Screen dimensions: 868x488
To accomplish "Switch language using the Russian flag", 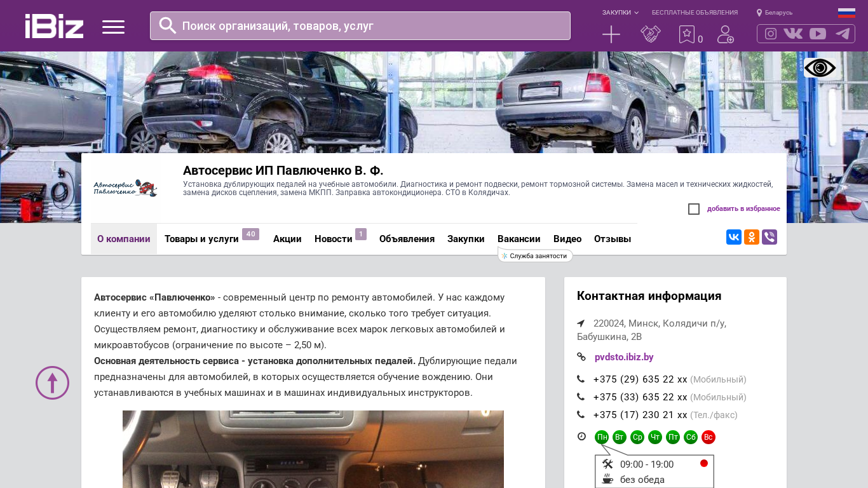I will tap(846, 13).
